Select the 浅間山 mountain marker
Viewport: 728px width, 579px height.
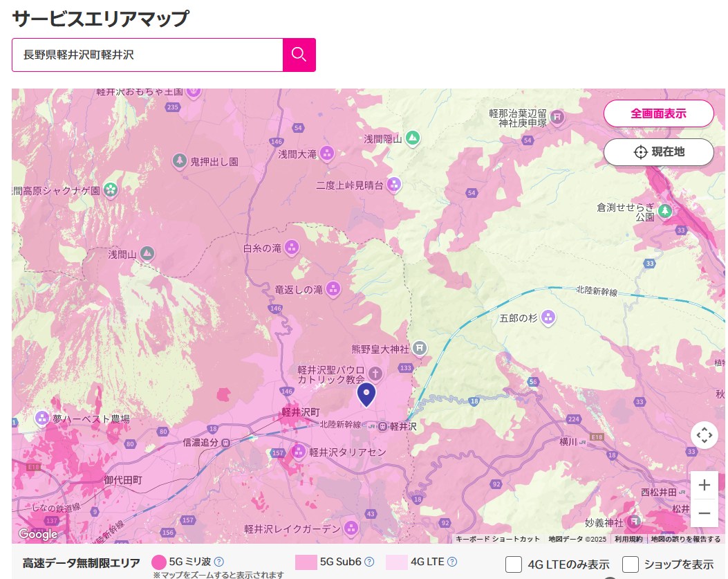(147, 254)
